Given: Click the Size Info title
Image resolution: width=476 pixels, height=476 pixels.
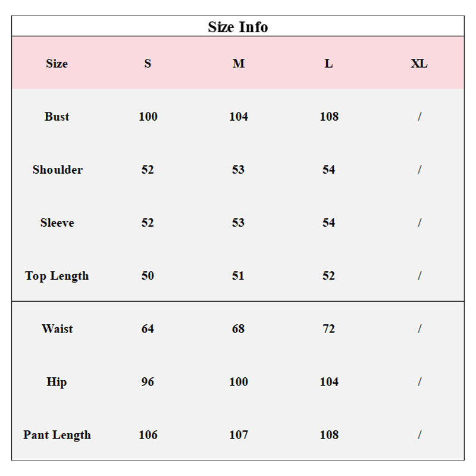Looking at the screenshot, I should point(238,27).
